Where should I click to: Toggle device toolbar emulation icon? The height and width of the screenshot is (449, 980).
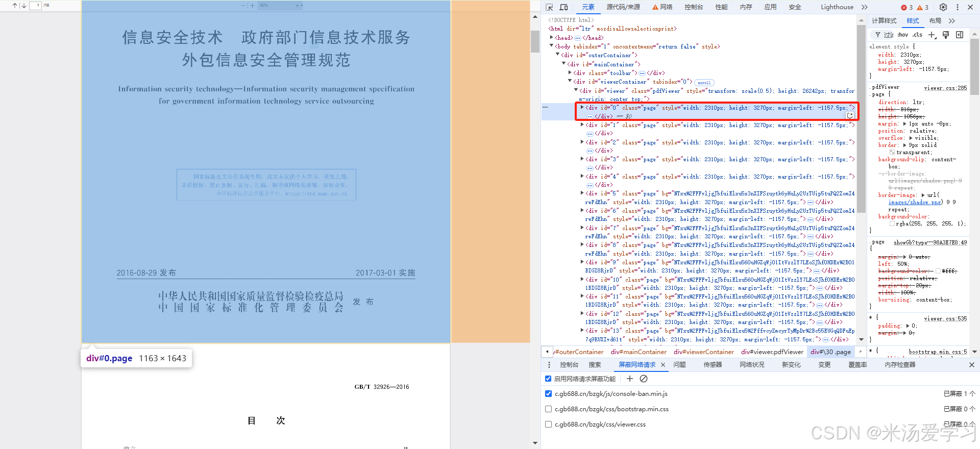tap(563, 7)
